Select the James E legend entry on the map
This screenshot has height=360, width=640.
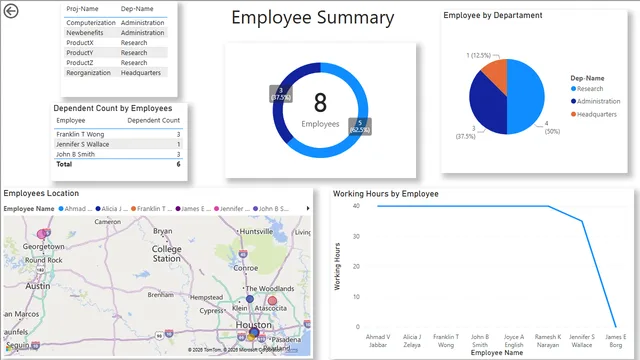(x=193, y=209)
